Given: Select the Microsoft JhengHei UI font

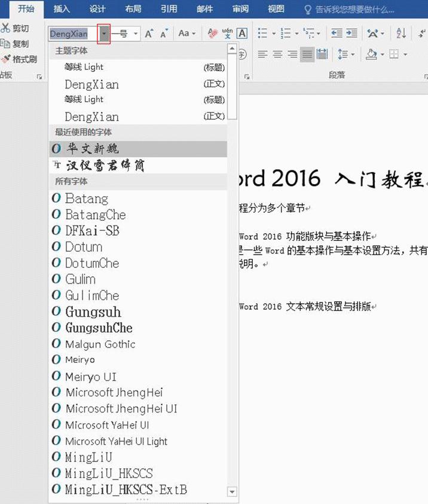Looking at the screenshot, I should 138,408.
